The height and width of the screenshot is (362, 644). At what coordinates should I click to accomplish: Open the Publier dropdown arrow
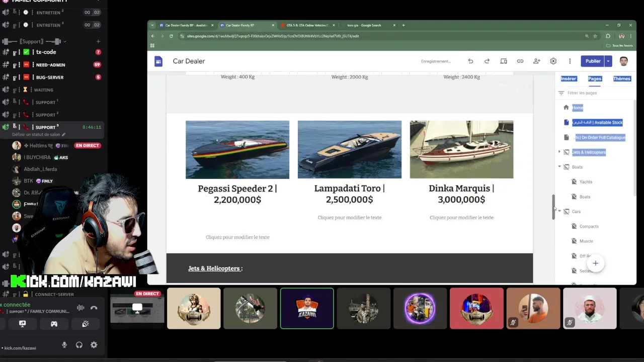608,61
